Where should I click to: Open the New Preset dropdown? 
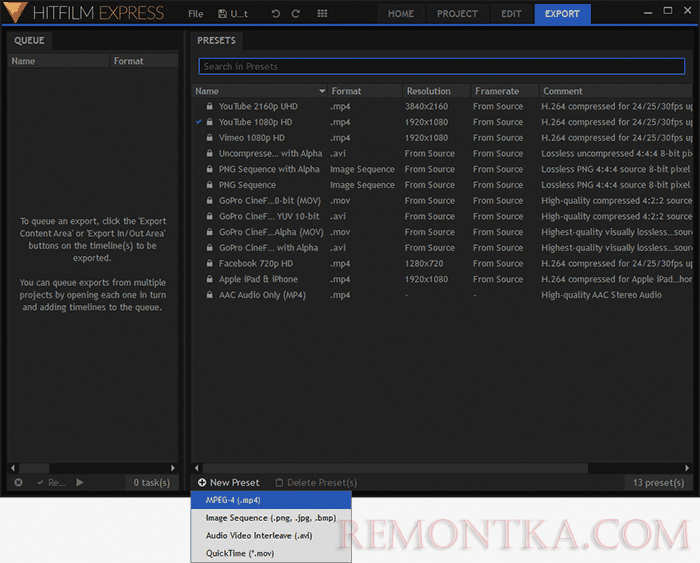click(x=228, y=483)
